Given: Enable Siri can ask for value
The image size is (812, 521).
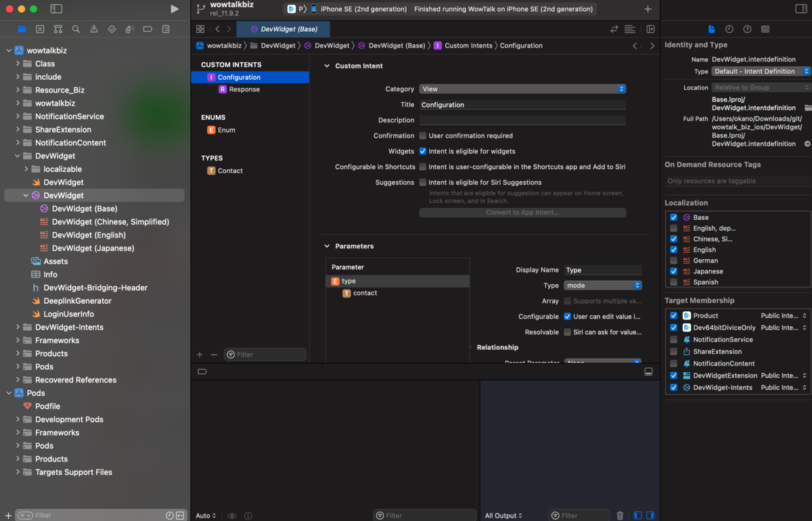Looking at the screenshot, I should click(568, 332).
